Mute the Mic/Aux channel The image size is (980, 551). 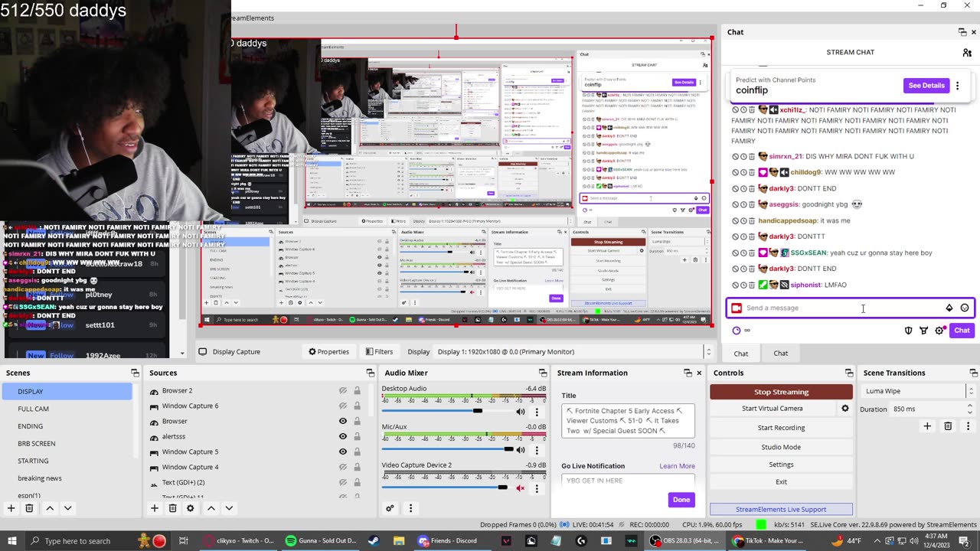pyautogui.click(x=521, y=450)
